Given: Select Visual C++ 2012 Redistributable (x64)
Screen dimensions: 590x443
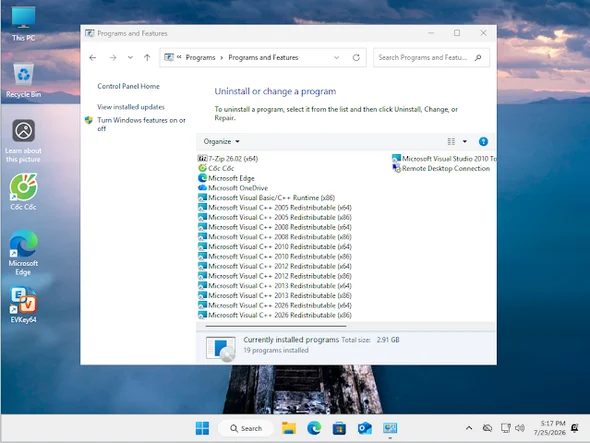Looking at the screenshot, I should pos(275,266).
